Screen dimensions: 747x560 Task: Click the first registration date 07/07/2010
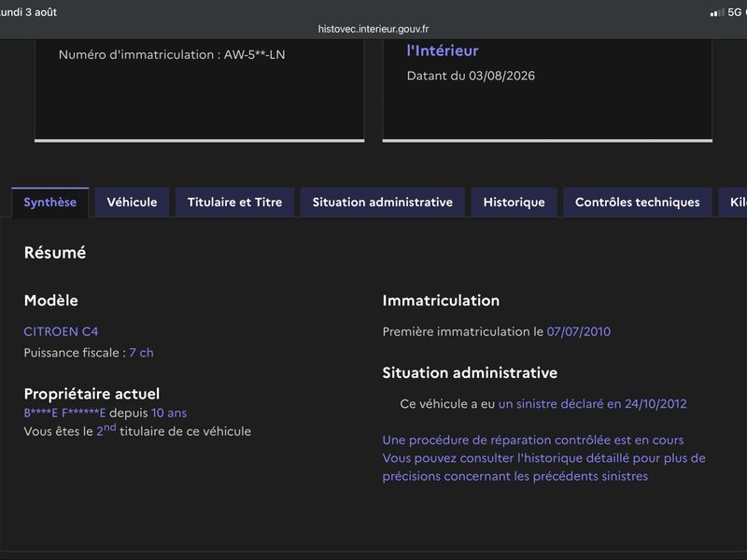[578, 331]
